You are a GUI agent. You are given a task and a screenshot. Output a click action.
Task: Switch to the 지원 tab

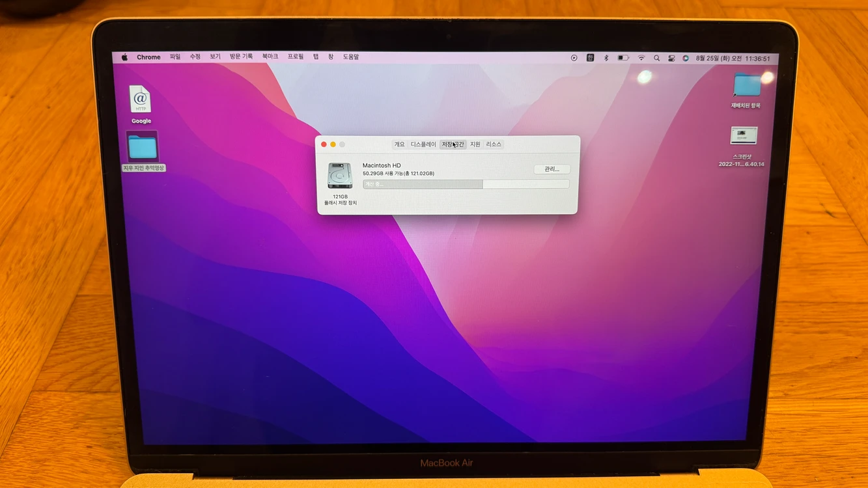(475, 144)
